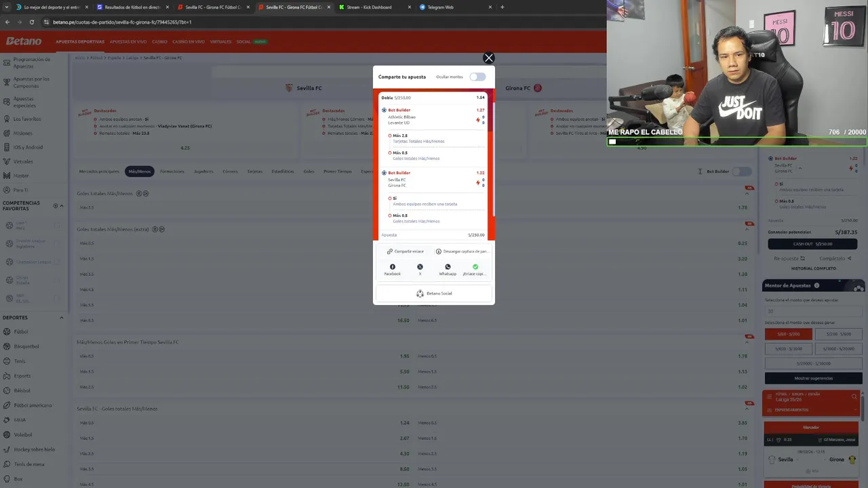Screen dimensions: 868x488
Task: Open the Social menu item
Action: pyautogui.click(x=243, y=42)
